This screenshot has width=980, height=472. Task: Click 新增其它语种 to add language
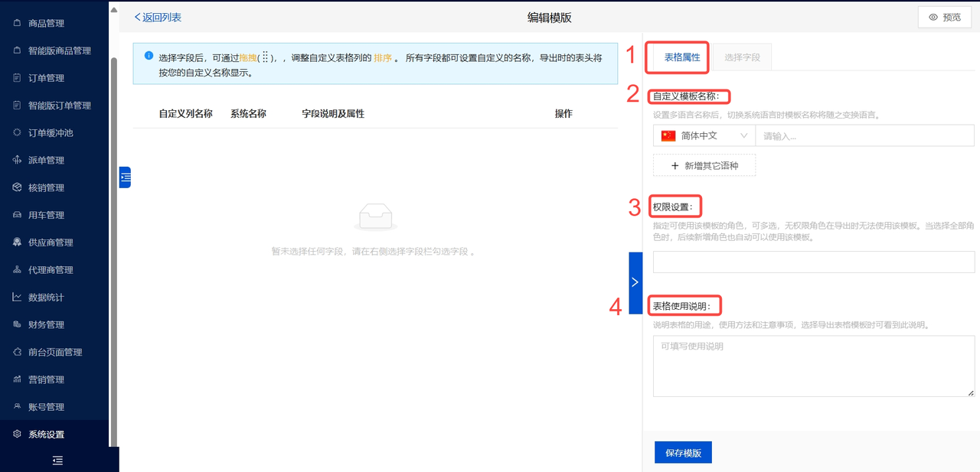704,165
